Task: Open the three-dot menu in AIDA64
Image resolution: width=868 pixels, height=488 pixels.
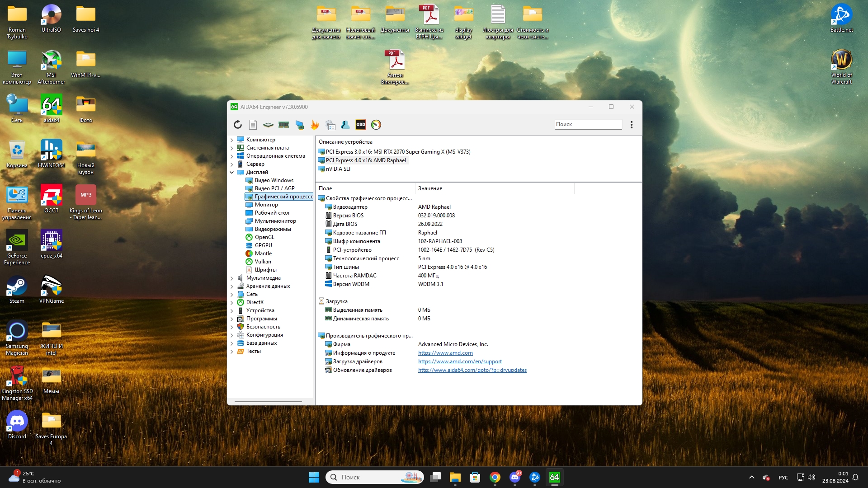Action: point(632,125)
